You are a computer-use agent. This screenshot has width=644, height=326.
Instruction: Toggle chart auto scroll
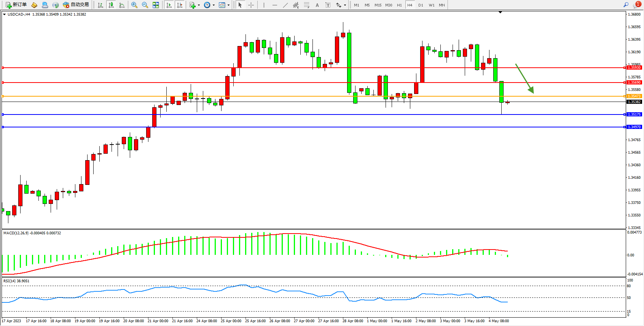169,5
